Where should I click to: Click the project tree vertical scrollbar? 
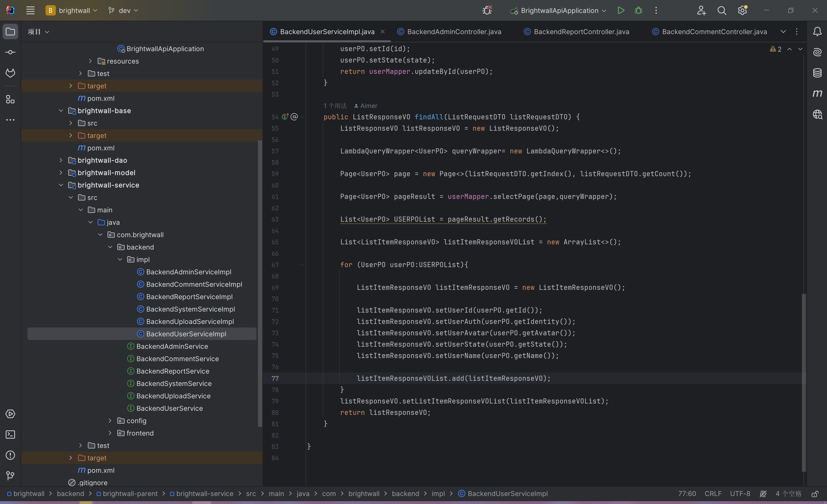[x=260, y=283]
